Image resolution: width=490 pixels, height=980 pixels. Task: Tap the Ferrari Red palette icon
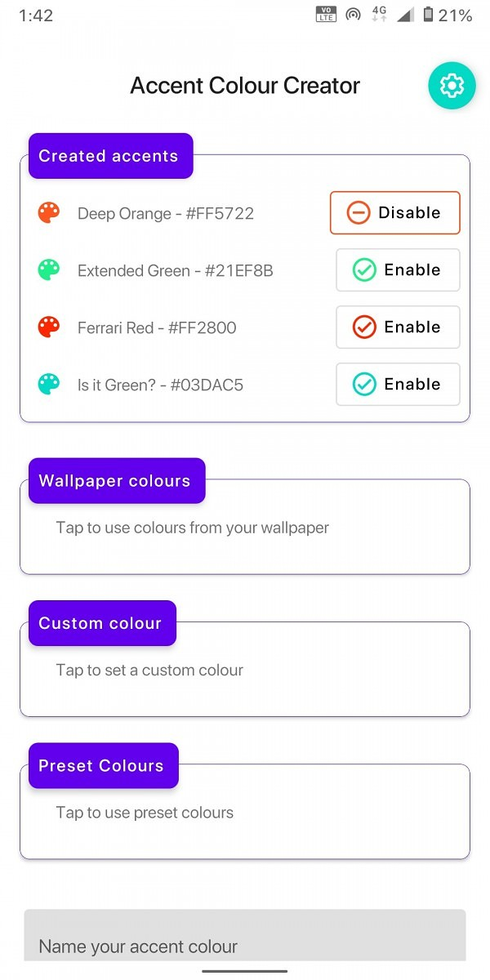49,327
